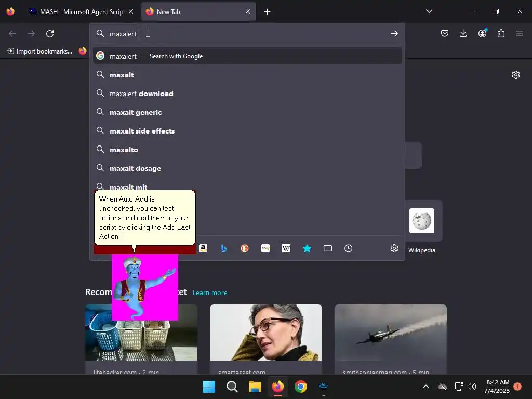532x399 pixels.
Task: Choose the 'maxalto' suggestion
Action: point(247,149)
